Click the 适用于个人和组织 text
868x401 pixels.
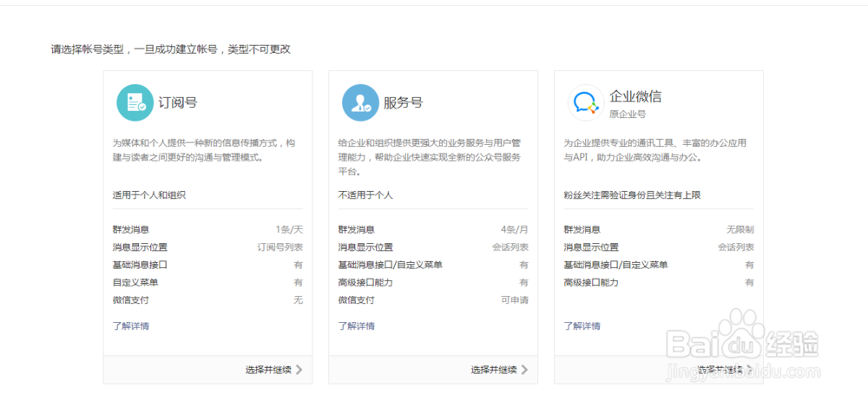click(x=149, y=195)
